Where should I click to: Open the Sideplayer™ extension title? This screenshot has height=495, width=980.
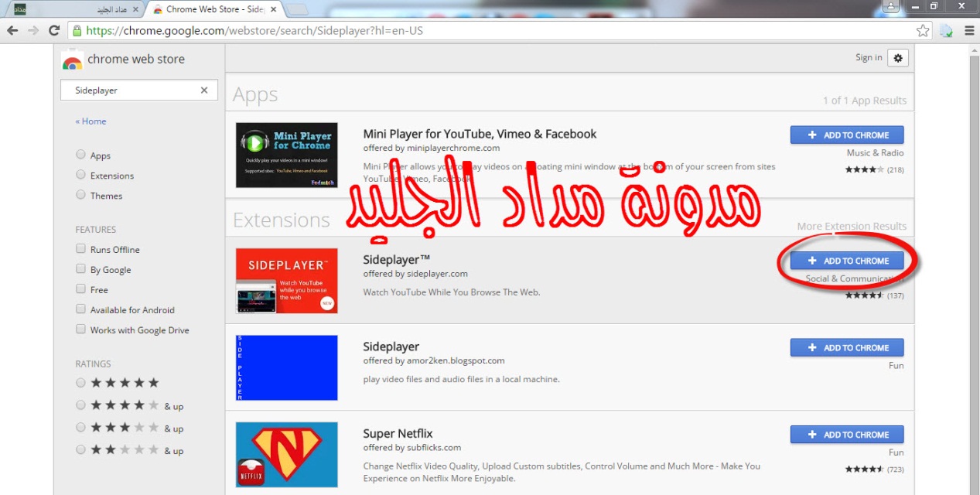point(396,260)
